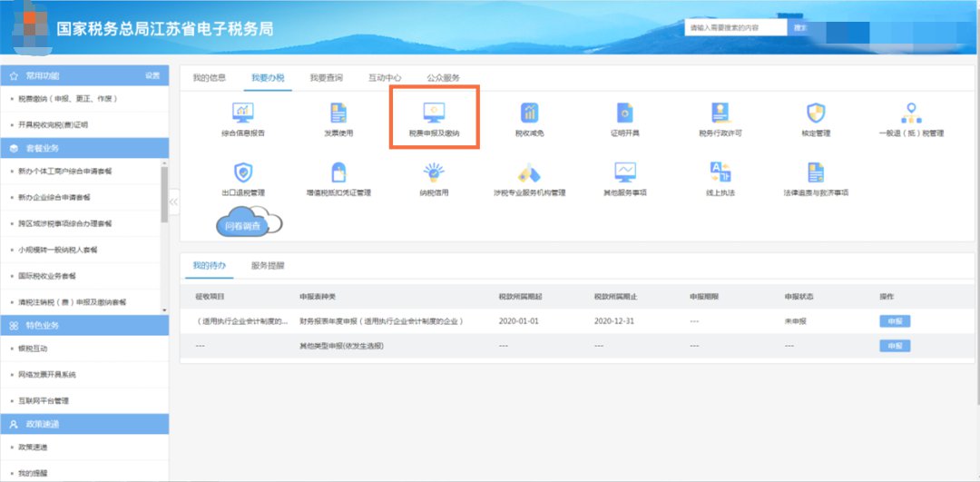Viewport: 980px width, 482px height.
Task: Switch to 服务提醒 tab
Action: [x=268, y=266]
